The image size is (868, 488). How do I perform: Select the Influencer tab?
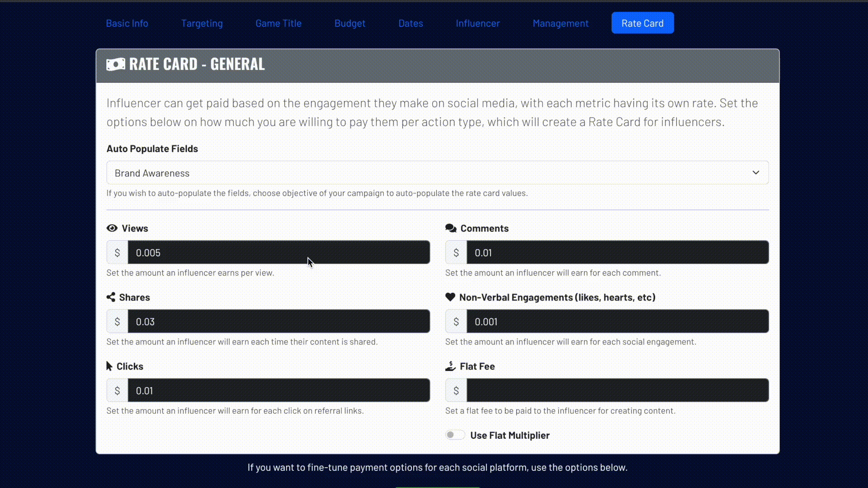[477, 23]
